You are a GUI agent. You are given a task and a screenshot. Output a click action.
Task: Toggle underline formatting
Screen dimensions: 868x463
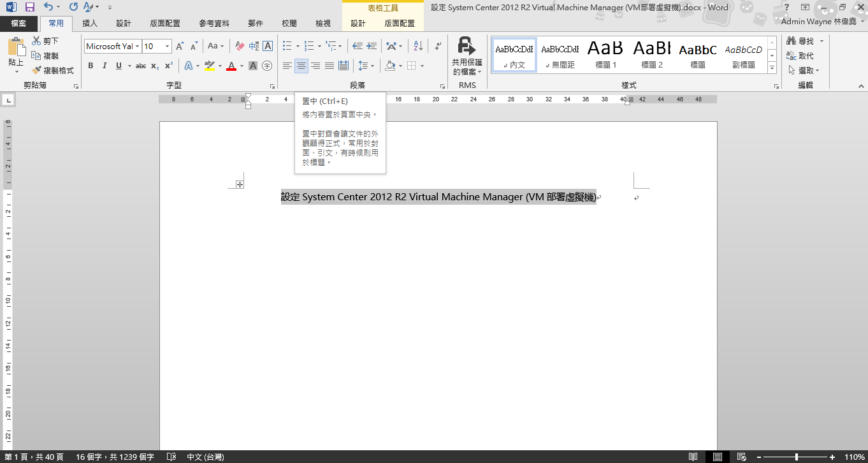pyautogui.click(x=119, y=66)
